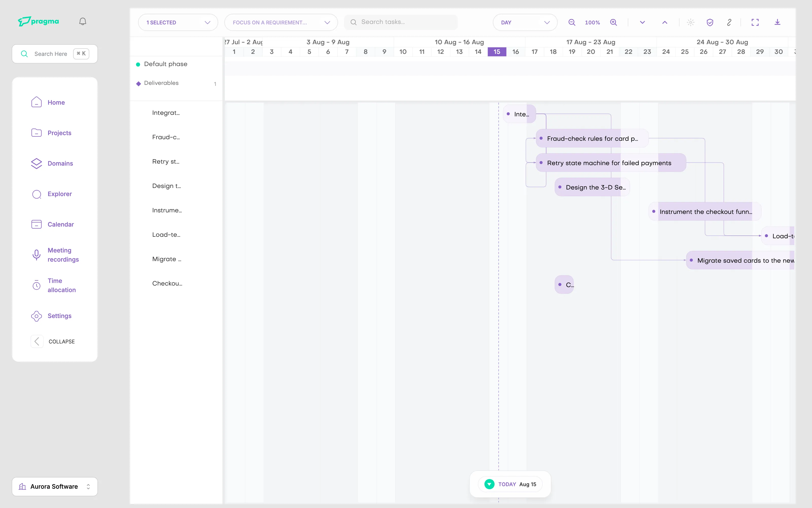Collapse all rows with up chevron icon

point(664,23)
